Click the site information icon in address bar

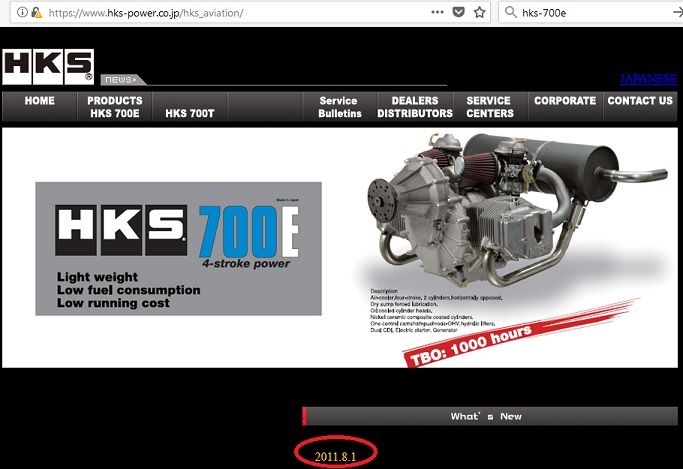pos(22,13)
